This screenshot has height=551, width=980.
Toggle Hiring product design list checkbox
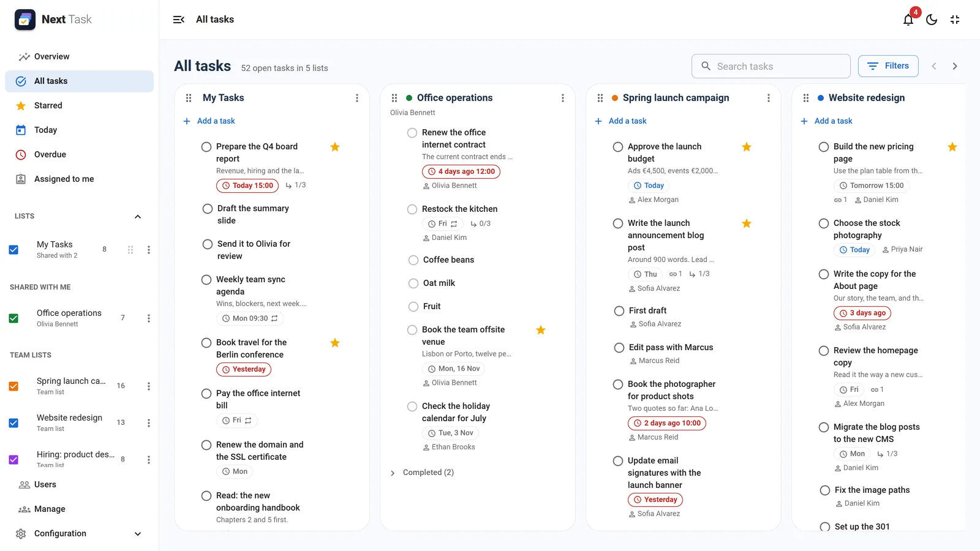(x=13, y=460)
